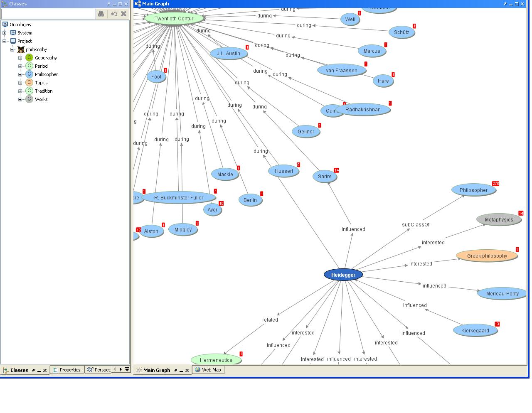
Task: Expand the Philosopher class
Action: pos(20,74)
